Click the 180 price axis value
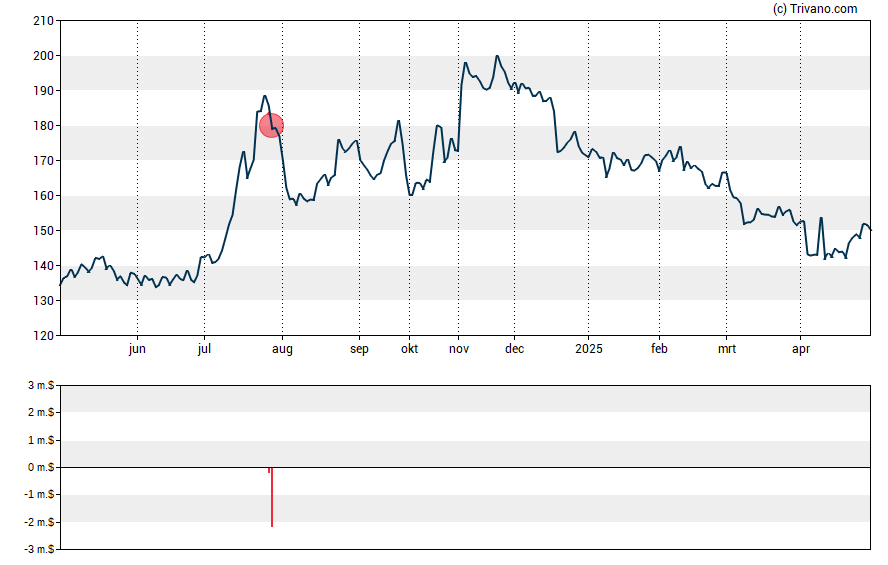The image size is (888, 565). [44, 126]
